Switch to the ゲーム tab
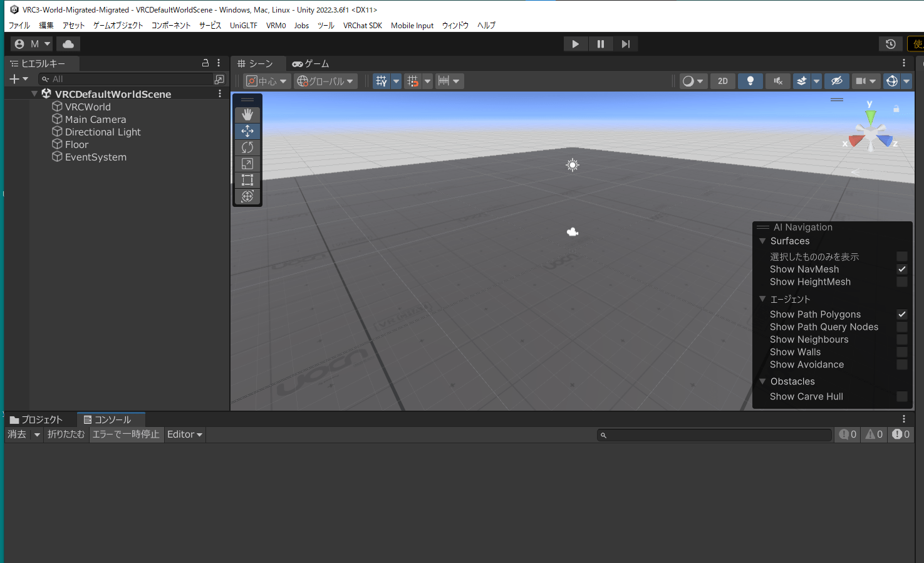 (311, 64)
